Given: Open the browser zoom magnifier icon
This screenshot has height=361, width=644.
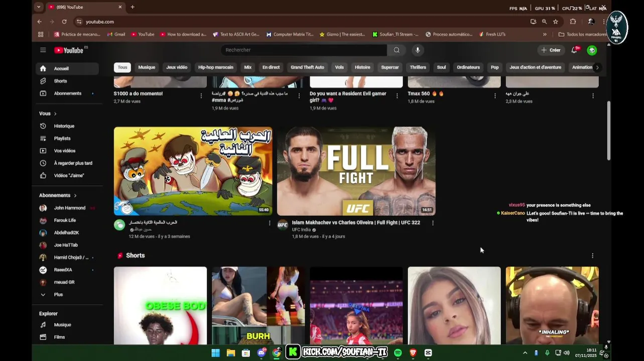Looking at the screenshot, I should point(544,22).
